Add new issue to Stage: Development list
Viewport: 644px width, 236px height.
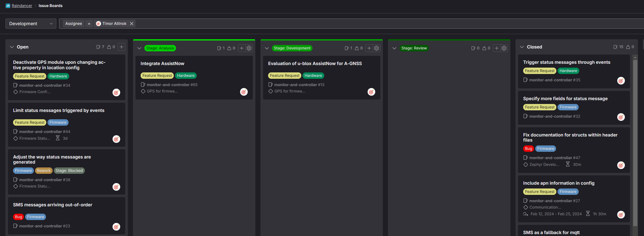[x=369, y=48]
